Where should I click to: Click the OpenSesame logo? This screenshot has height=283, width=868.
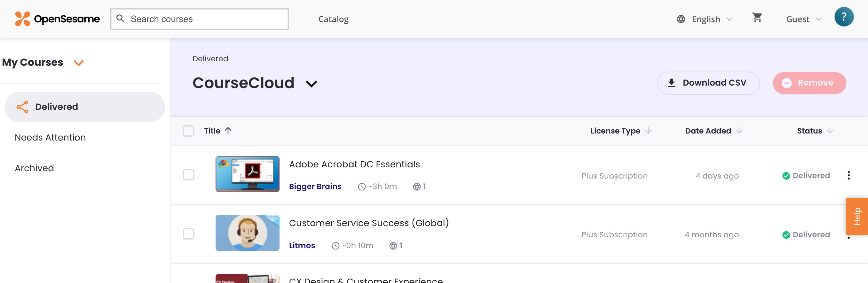pyautogui.click(x=57, y=19)
